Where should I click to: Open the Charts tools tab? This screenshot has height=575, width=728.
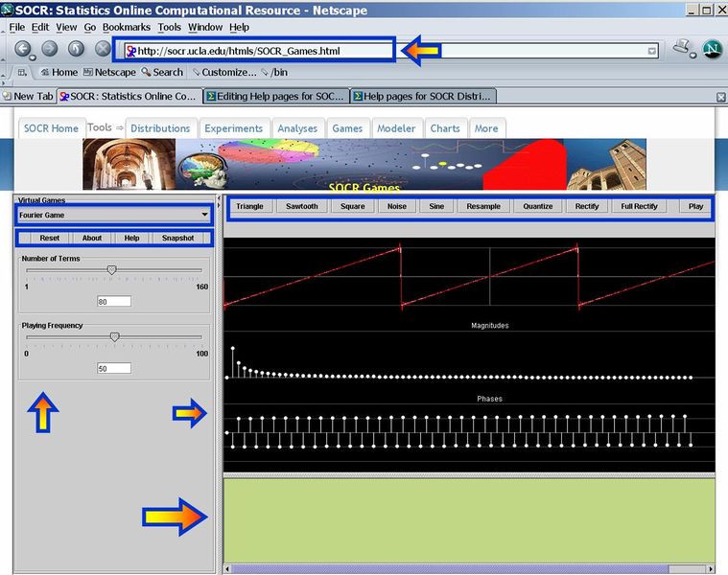[x=445, y=128]
